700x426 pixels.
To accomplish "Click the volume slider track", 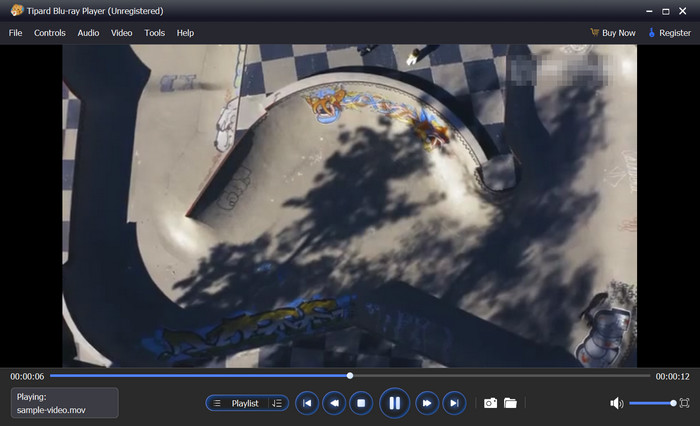I will tap(650, 403).
